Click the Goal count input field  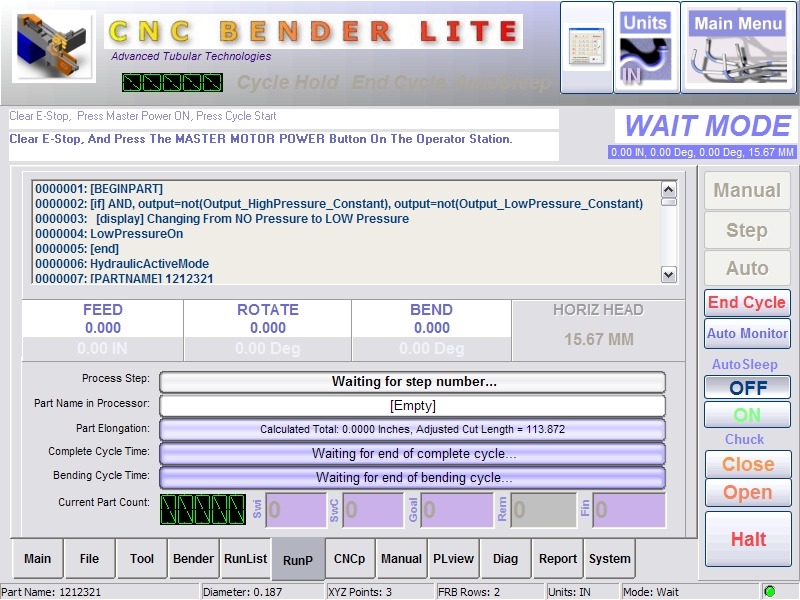pos(456,509)
